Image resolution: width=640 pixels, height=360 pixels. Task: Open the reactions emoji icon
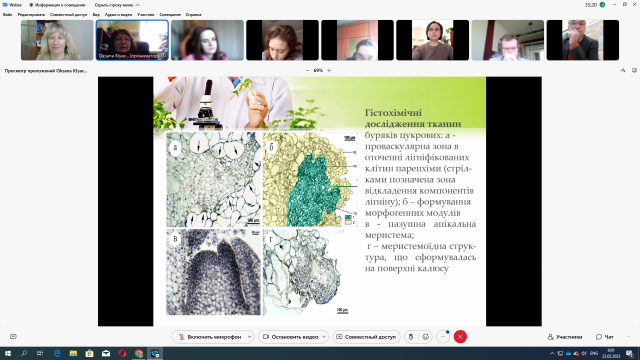pyautogui.click(x=425, y=337)
